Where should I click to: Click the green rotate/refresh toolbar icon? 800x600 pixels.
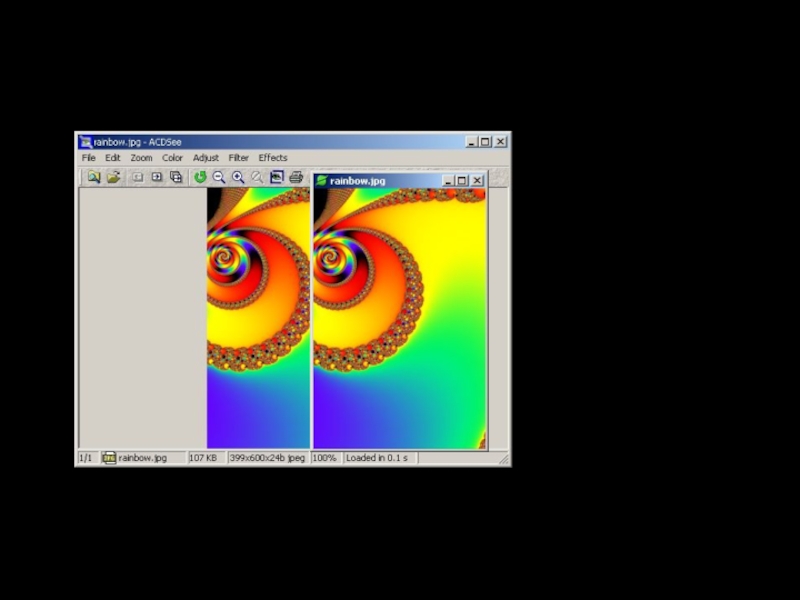point(200,177)
